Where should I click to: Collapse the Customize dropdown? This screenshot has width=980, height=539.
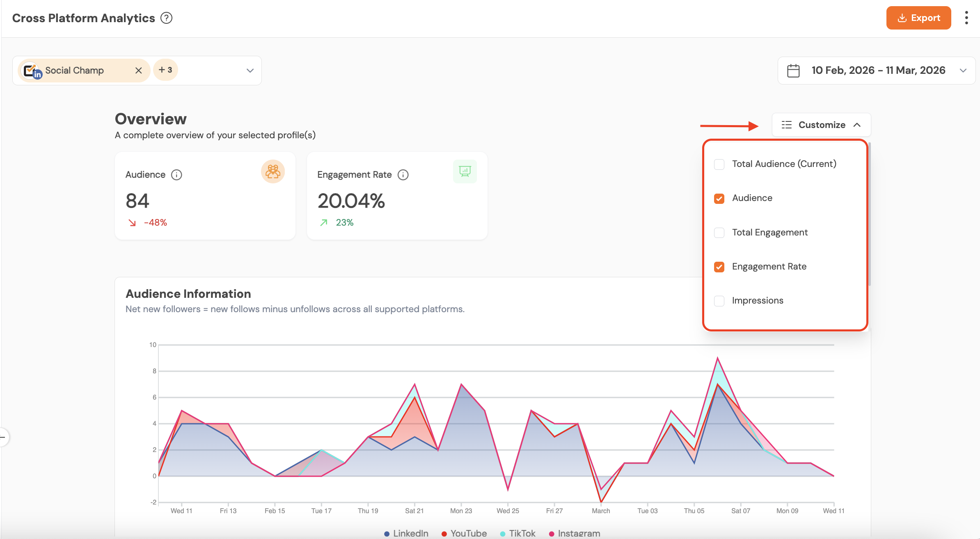(x=821, y=125)
